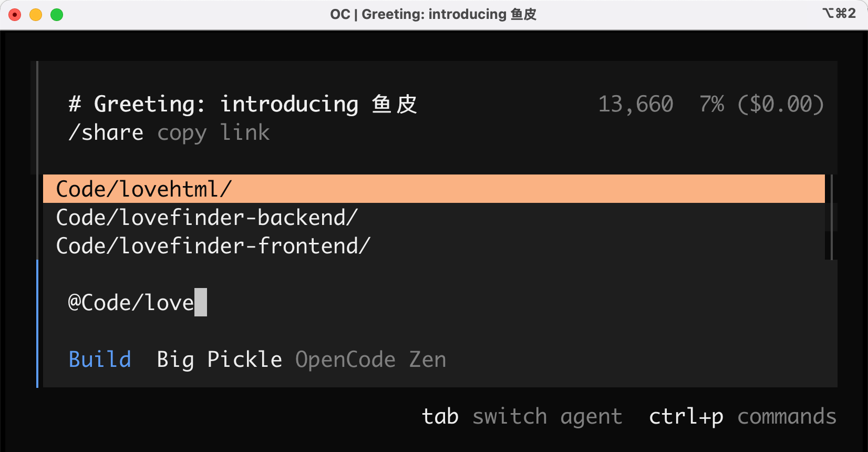
Task: Click the window title bar text
Action: click(x=433, y=14)
